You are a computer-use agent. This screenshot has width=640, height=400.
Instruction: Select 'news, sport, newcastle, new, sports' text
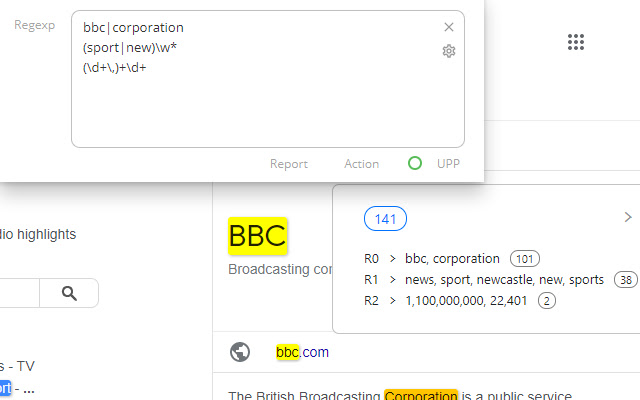(504, 280)
